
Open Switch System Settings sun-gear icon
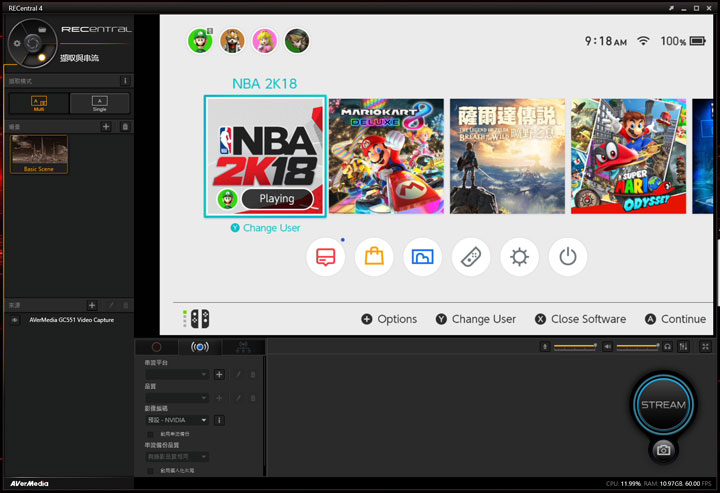coord(519,257)
